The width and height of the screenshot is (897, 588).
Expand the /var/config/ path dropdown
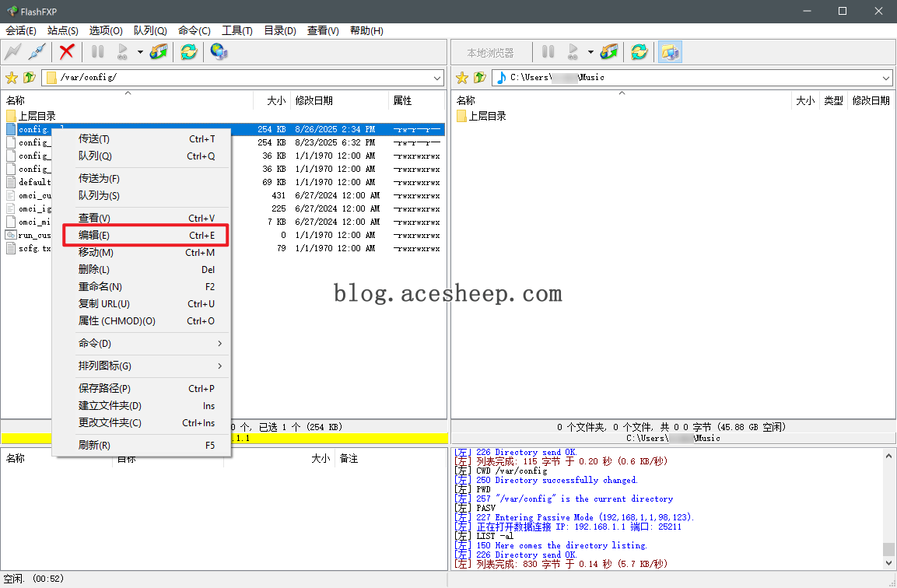tap(437, 78)
